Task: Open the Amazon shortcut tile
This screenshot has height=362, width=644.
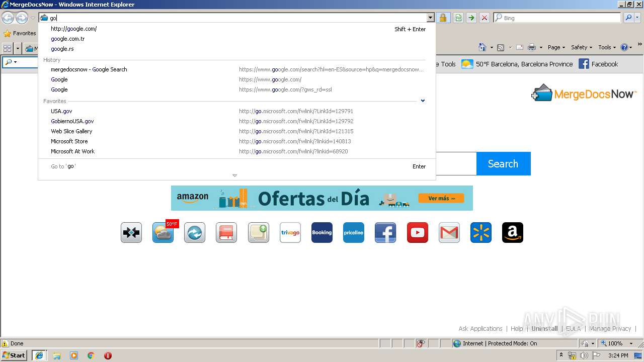Action: point(513,233)
